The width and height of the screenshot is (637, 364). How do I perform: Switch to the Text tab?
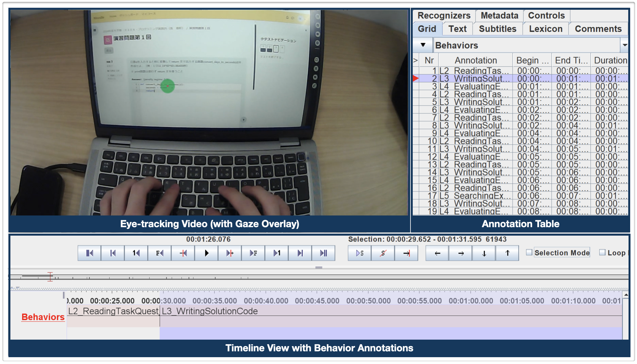pos(458,29)
